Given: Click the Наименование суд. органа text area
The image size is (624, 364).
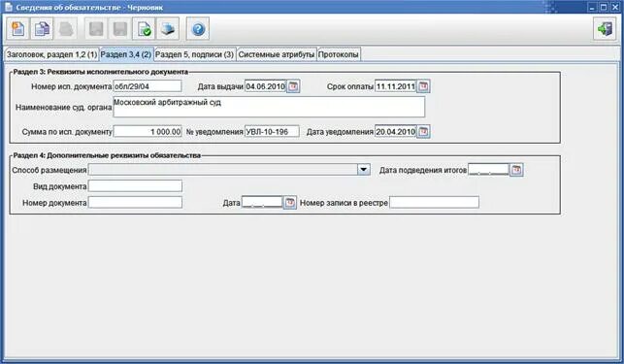Looking at the screenshot, I should coord(269,107).
